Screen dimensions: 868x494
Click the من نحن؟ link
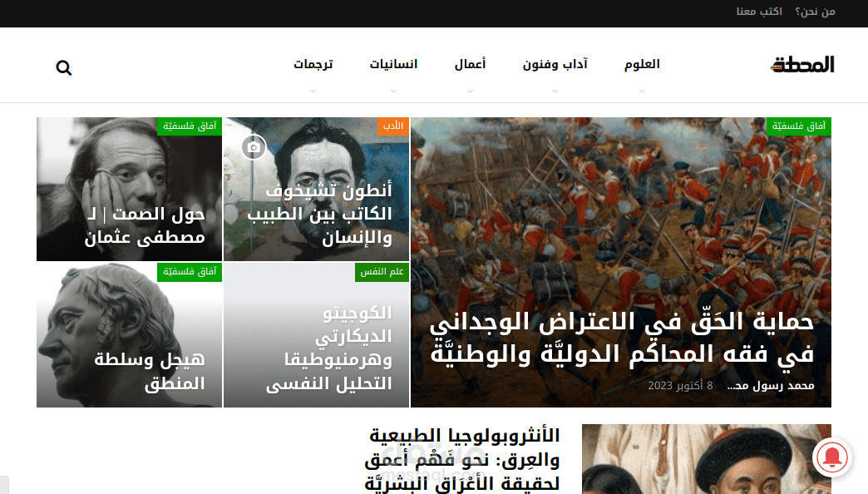[x=816, y=12]
